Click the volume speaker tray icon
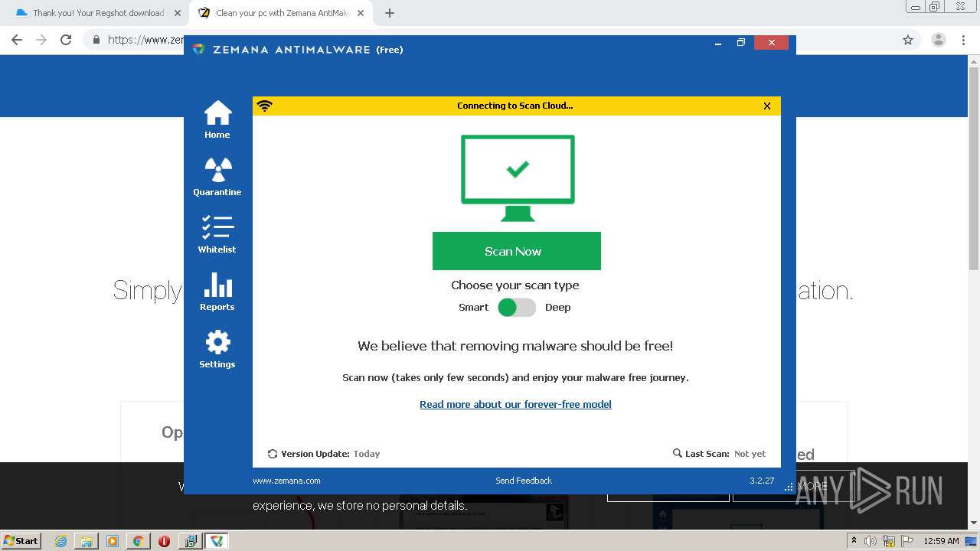This screenshot has width=980, height=551. pyautogui.click(x=871, y=541)
